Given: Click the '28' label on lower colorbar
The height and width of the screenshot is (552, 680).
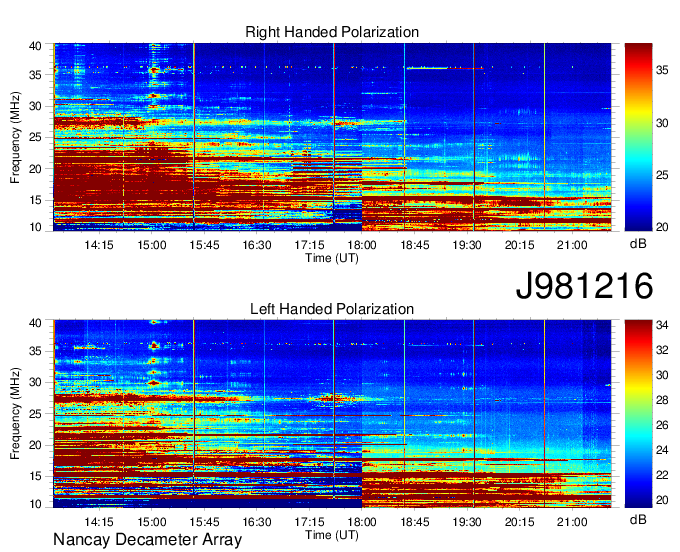Looking at the screenshot, I should coord(662,400).
